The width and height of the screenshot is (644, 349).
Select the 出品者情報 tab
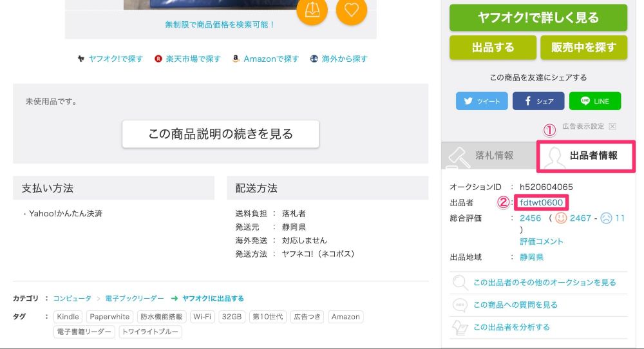(x=585, y=156)
